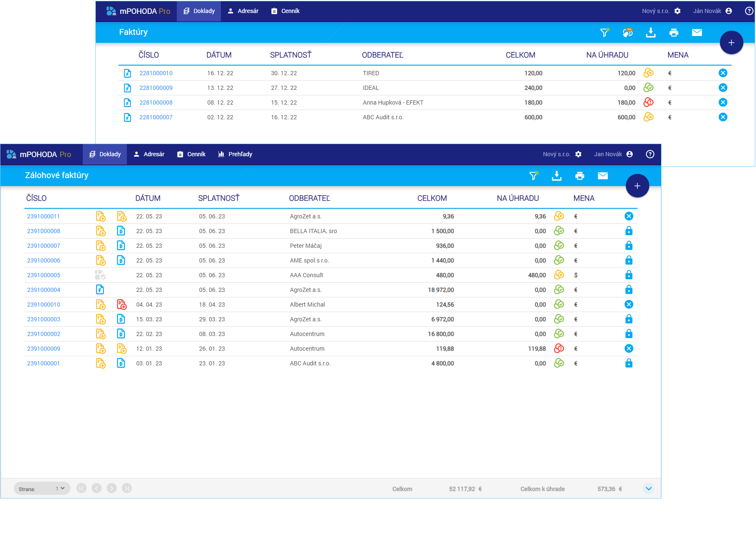Add new faktúra with plus button in Faktúry window

[x=731, y=42]
